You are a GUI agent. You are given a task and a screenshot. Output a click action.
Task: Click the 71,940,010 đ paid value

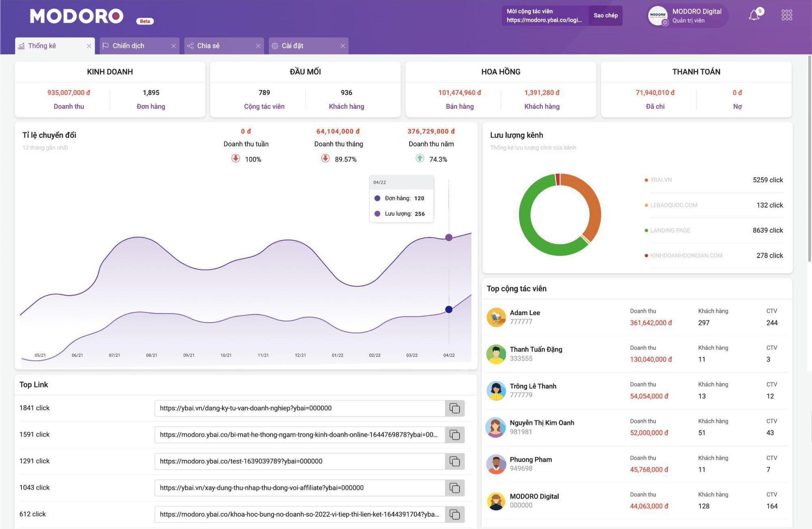pyautogui.click(x=655, y=93)
